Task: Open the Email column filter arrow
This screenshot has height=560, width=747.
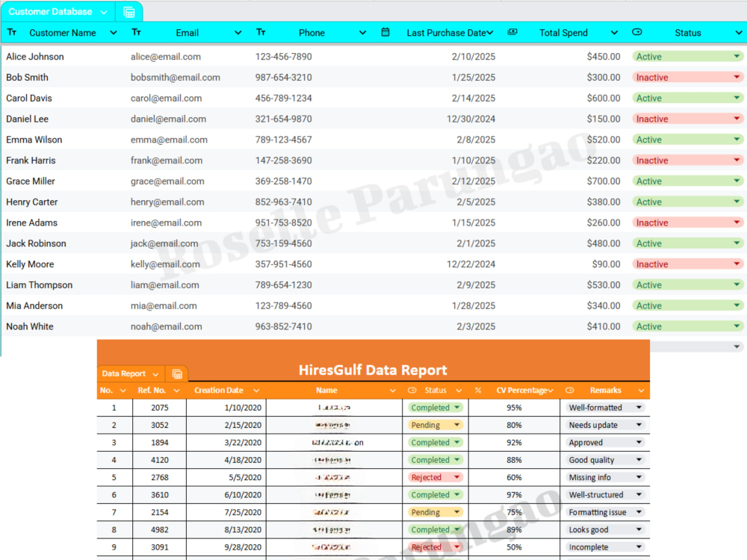Action: pos(238,33)
